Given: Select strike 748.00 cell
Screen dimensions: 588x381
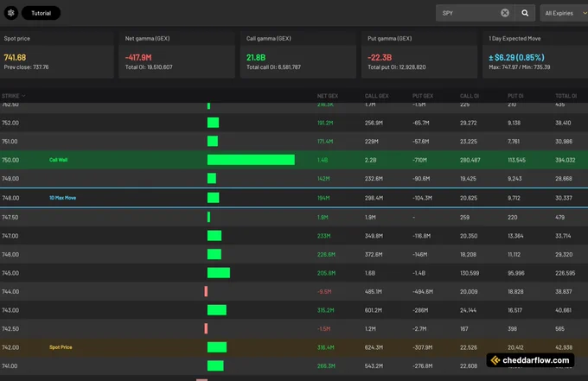Looking at the screenshot, I should point(10,198).
